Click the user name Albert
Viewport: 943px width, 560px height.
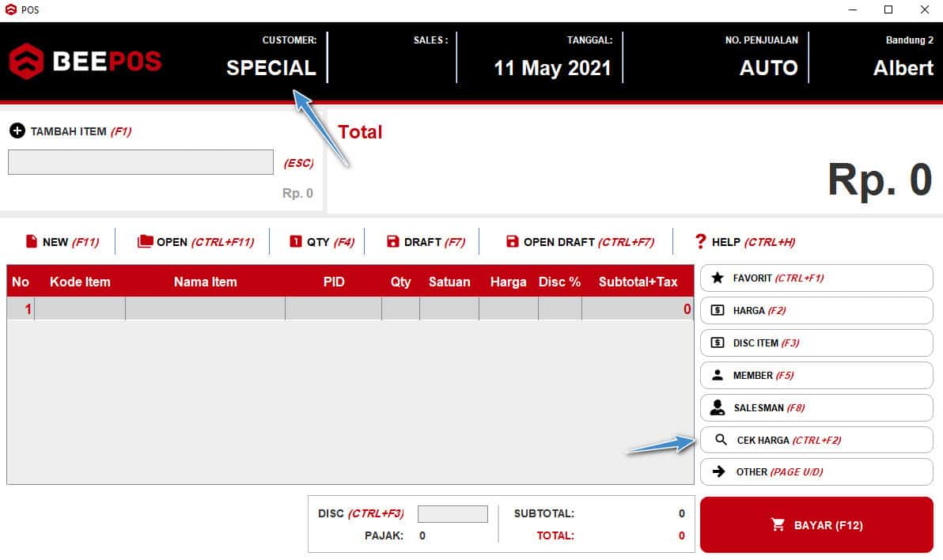pos(903,68)
